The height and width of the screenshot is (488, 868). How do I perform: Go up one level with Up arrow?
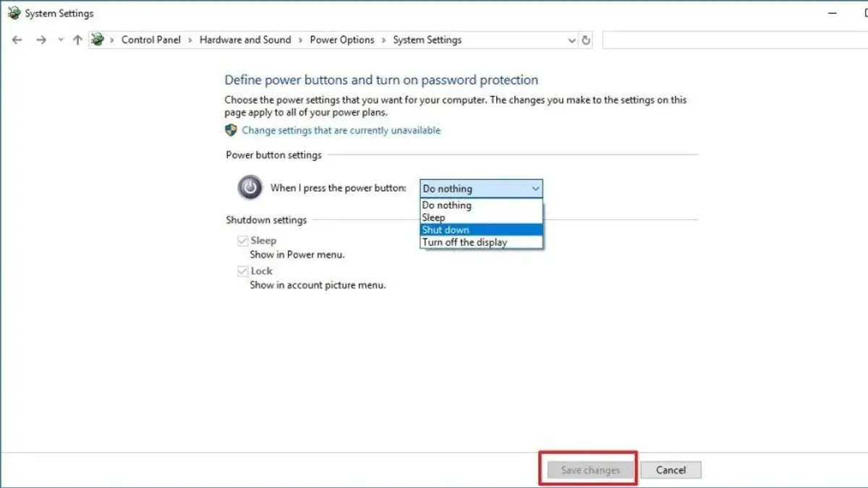click(77, 40)
